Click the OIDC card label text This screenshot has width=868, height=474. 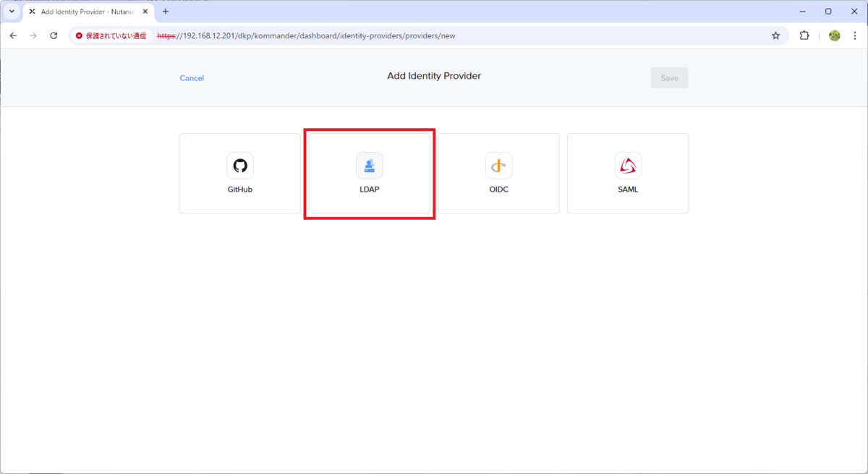[x=498, y=190]
